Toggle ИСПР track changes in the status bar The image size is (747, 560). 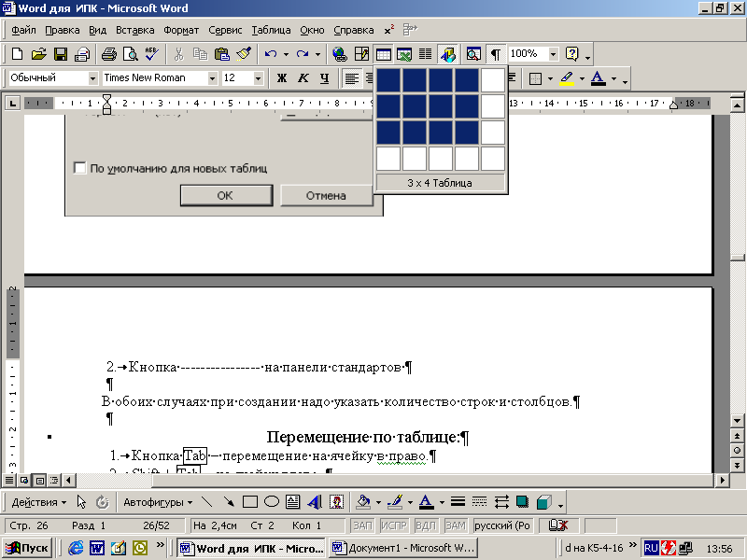(394, 525)
